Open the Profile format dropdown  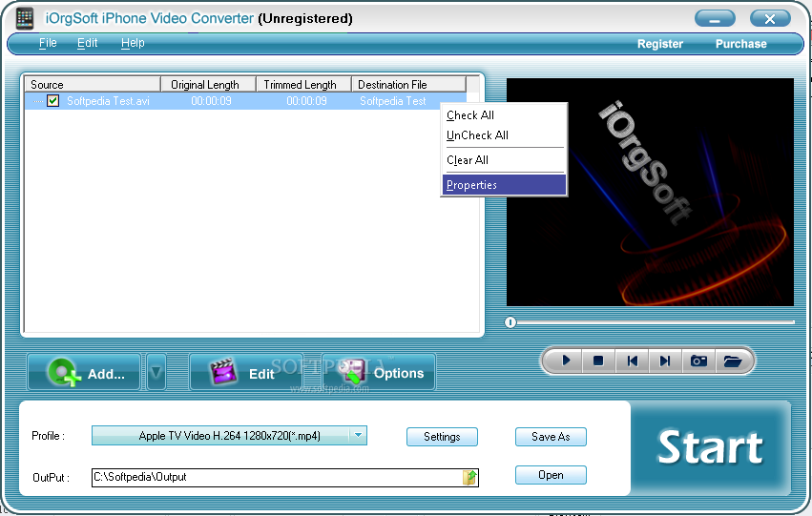tap(359, 435)
